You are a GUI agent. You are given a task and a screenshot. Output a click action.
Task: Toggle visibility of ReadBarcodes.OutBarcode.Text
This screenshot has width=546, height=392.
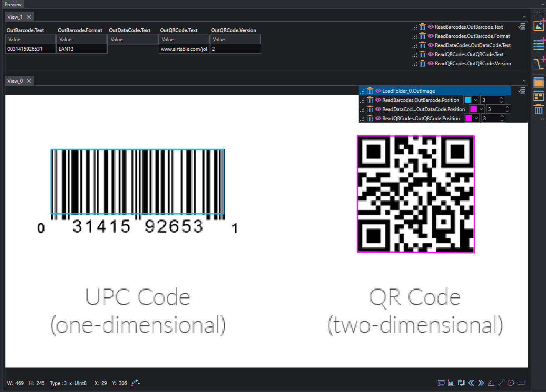431,27
